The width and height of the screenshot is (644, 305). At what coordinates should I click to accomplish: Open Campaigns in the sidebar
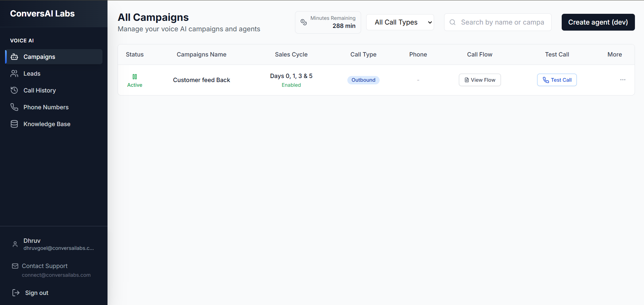coord(54,57)
